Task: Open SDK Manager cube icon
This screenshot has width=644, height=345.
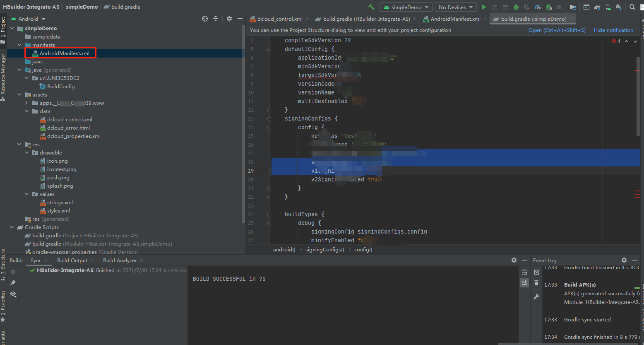Action: 618,7
